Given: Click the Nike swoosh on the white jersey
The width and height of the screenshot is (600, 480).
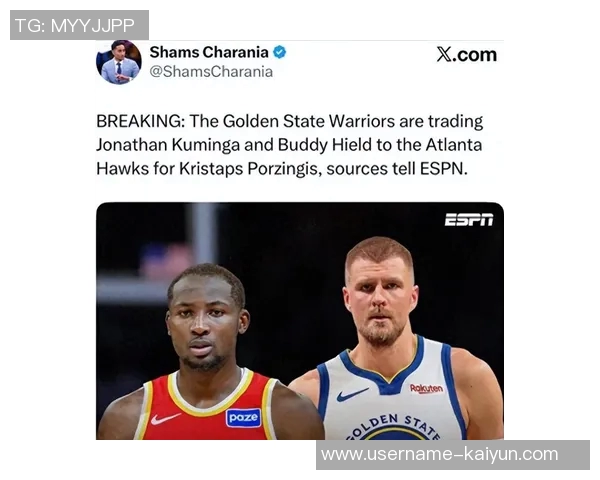Looking at the screenshot, I should [x=352, y=394].
